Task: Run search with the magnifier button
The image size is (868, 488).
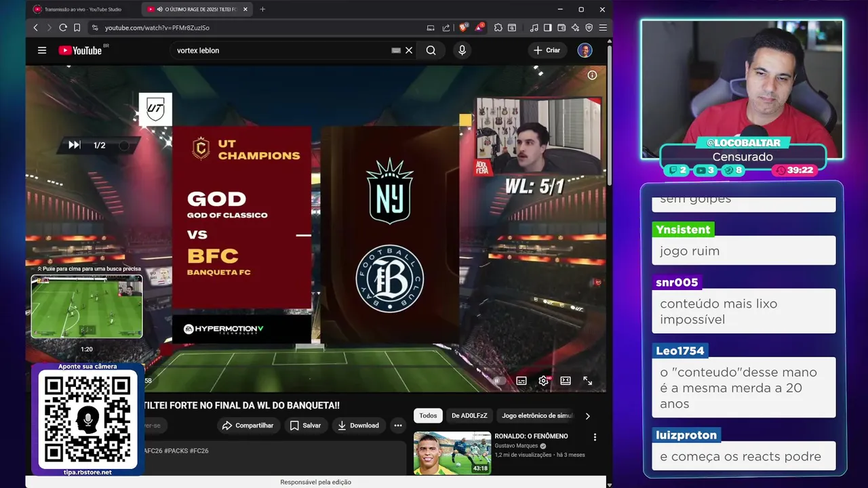Action: [x=431, y=50]
